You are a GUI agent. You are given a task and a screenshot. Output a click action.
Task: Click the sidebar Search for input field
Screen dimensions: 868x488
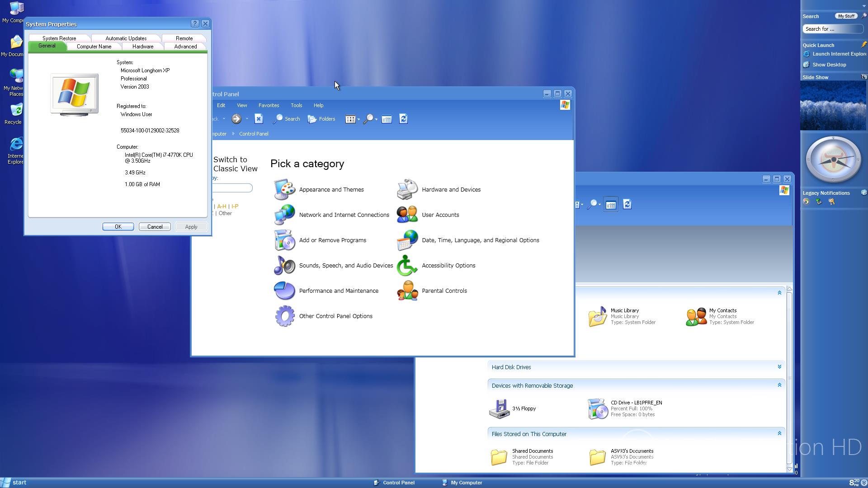832,29
